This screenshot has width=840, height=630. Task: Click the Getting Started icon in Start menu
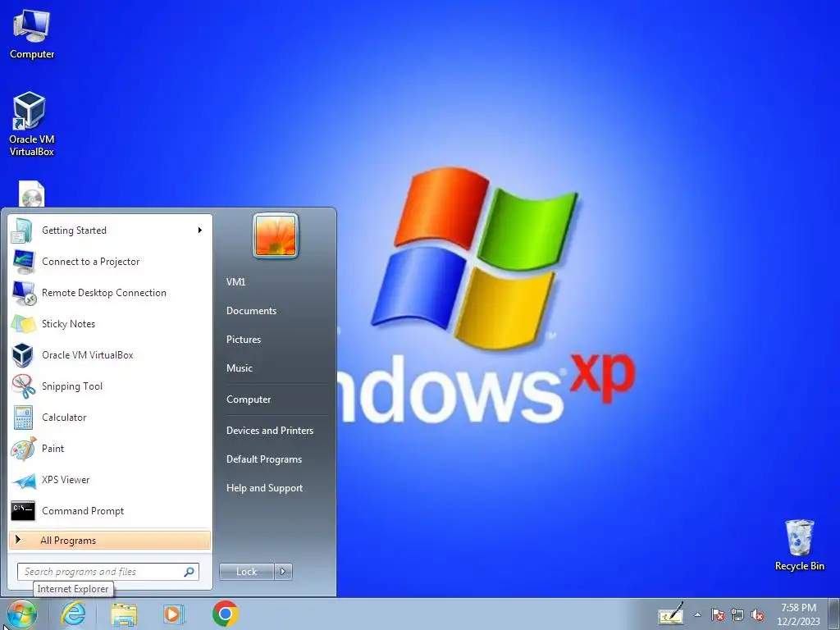(x=22, y=231)
